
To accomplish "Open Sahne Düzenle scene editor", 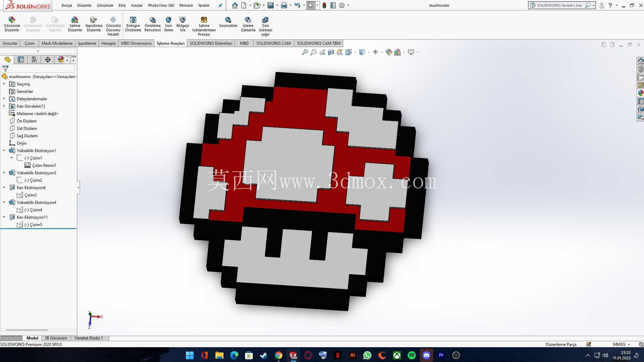I will (75, 24).
